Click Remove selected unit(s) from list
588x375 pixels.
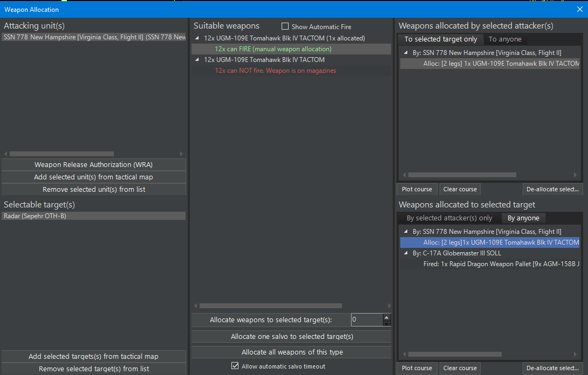(x=94, y=189)
